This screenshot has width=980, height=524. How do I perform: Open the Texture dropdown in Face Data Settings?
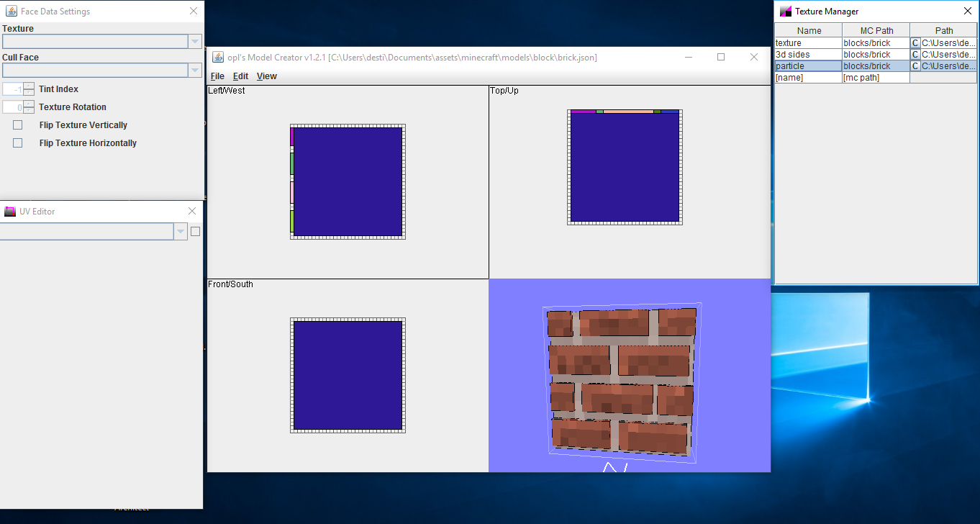coord(194,41)
